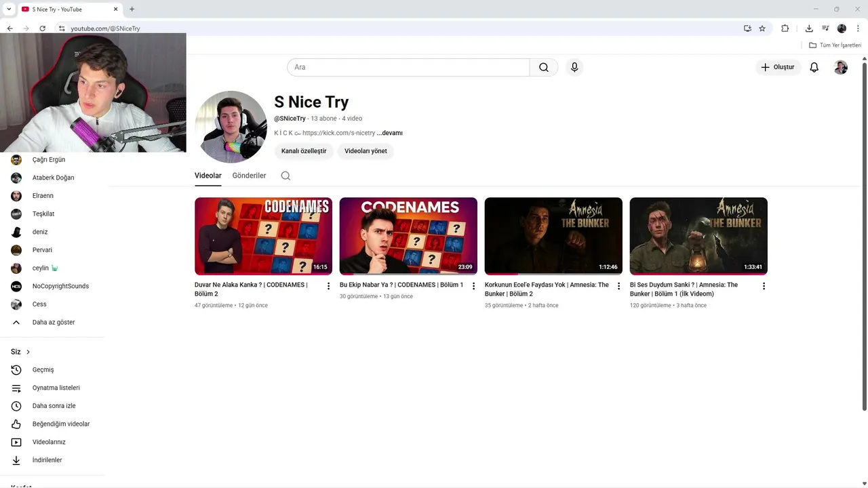Viewport: 868px width, 488px height.
Task: Open options menu for Korkunun Ecel'e Faydası Yok video
Action: (x=618, y=286)
